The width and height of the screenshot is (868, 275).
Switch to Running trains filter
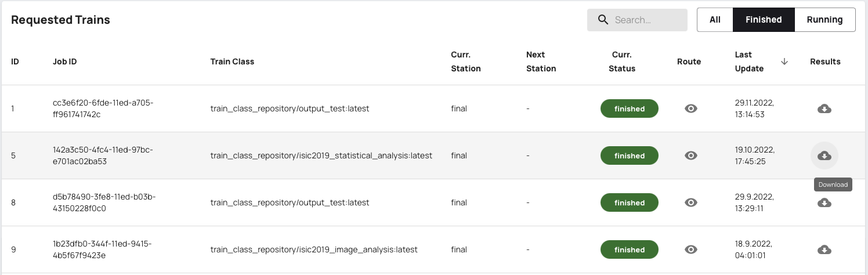point(824,20)
